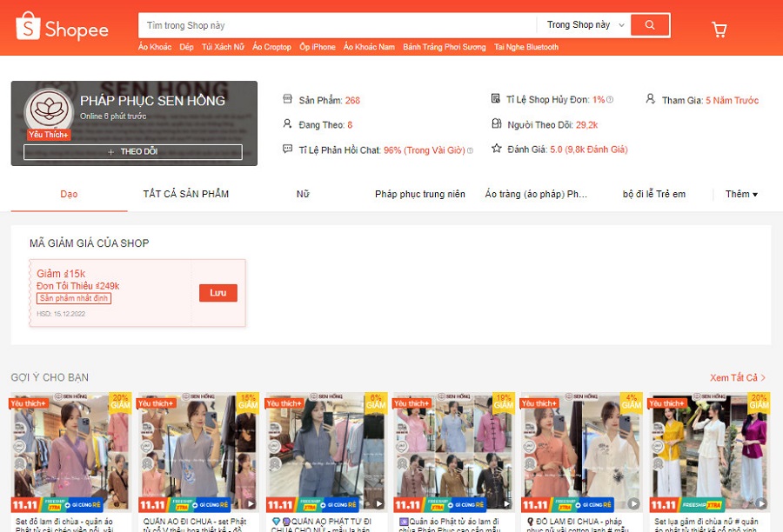Viewport: 783px width, 532px height.
Task: Click the star icon beside Đánh Giá
Action: (x=497, y=149)
